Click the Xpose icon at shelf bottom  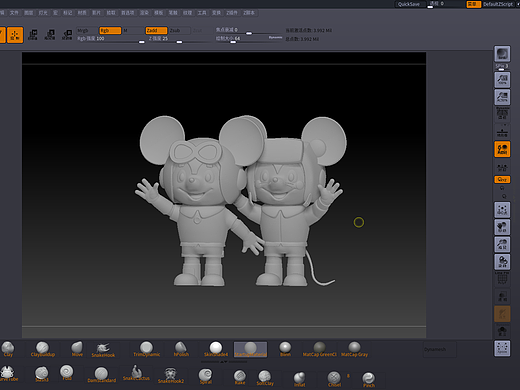[502, 348]
